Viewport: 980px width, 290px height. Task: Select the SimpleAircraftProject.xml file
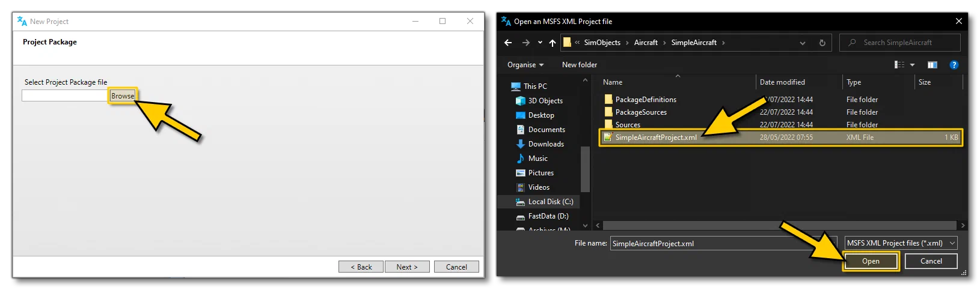point(781,137)
